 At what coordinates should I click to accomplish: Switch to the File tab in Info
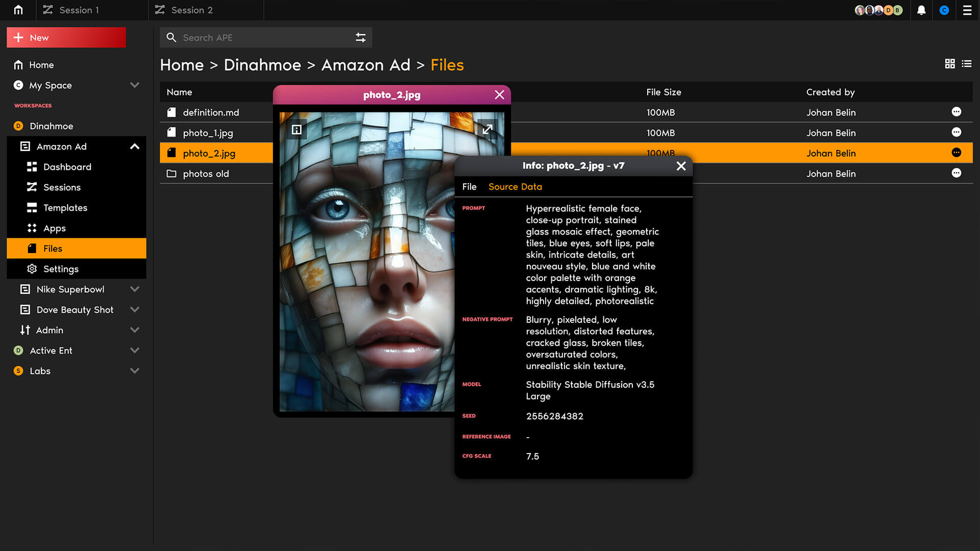click(x=469, y=187)
